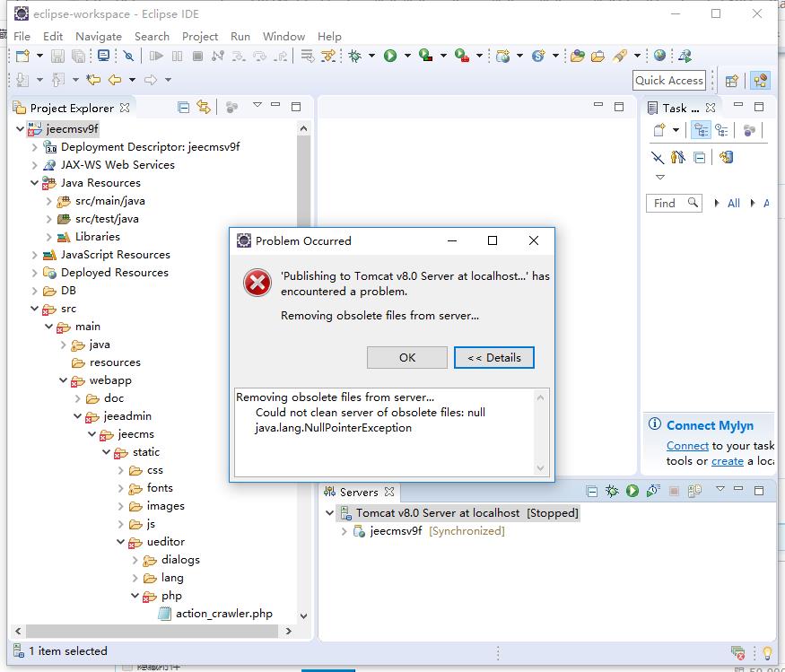Click the Run External Tools icon
This screenshot has height=672, width=785.
click(x=462, y=56)
